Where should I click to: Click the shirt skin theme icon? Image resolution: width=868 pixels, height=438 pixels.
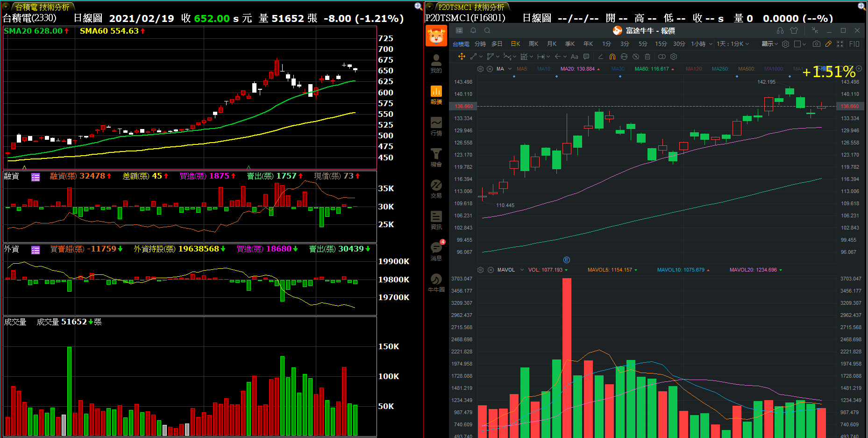point(794,30)
